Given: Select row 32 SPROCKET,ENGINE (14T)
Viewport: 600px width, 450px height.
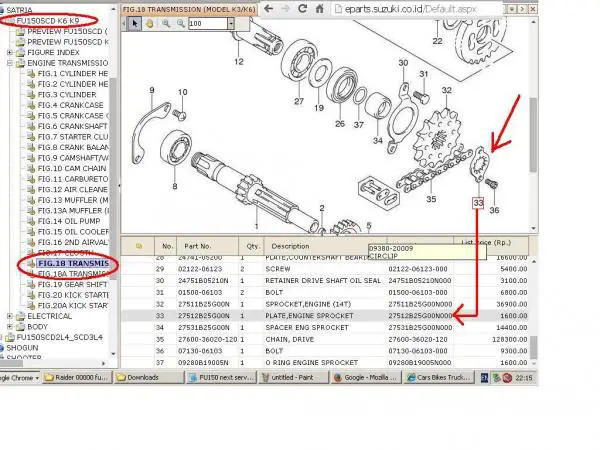Looking at the screenshot, I should pyautogui.click(x=325, y=304).
